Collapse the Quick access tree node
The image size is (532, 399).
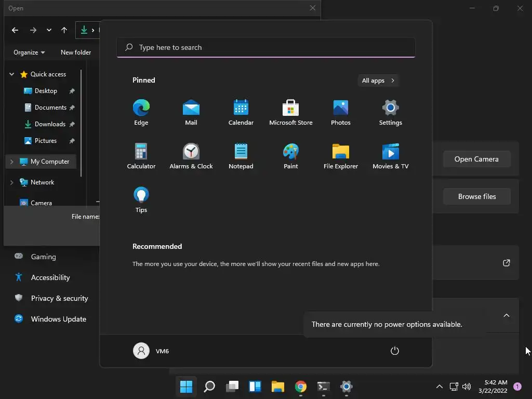pyautogui.click(x=11, y=74)
